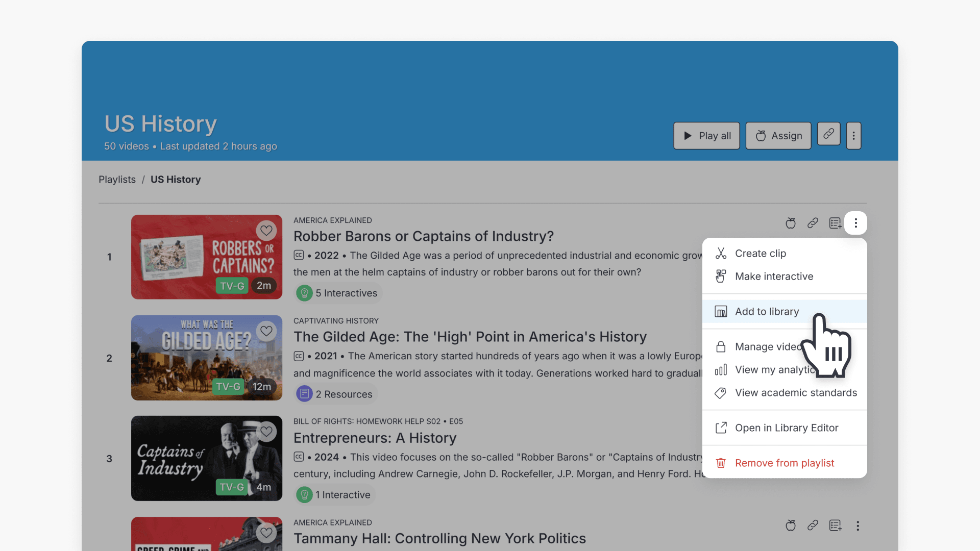Click the 5 Interactives badge
The image size is (980, 551).
pyautogui.click(x=338, y=293)
